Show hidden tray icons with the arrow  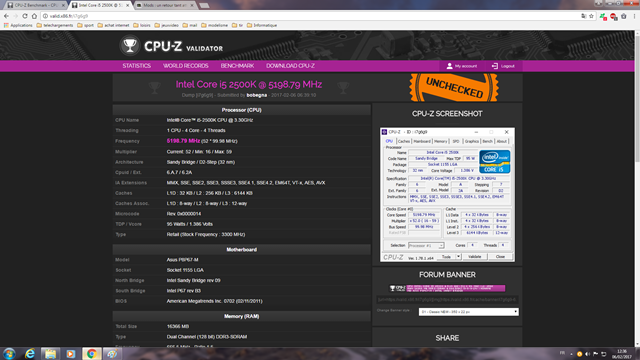[571, 354]
